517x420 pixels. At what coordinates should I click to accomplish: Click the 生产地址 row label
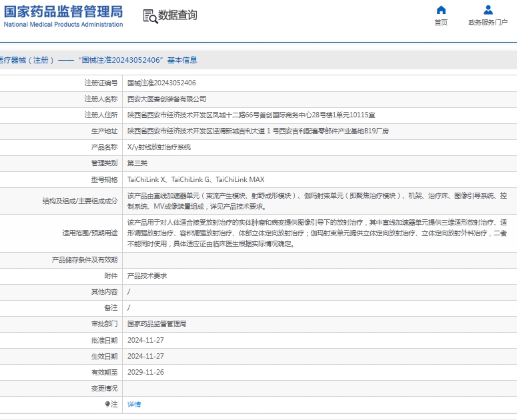click(x=104, y=131)
